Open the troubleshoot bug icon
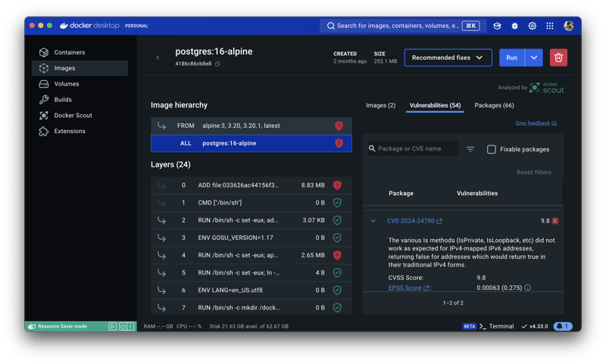Screen dimensions: 606x364 click(x=515, y=26)
